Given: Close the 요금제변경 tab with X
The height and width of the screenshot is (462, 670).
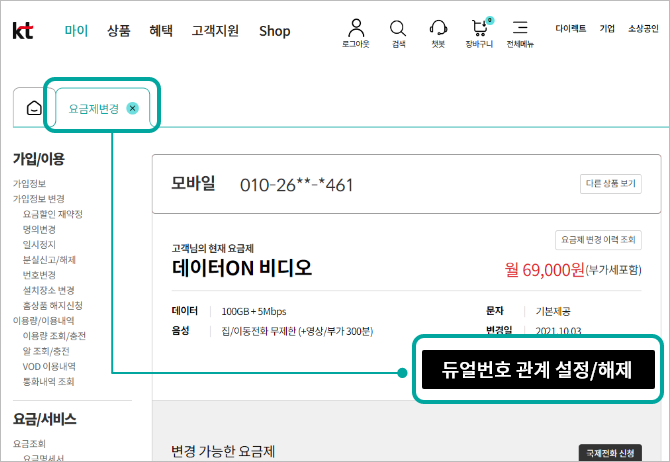Looking at the screenshot, I should 133,108.
